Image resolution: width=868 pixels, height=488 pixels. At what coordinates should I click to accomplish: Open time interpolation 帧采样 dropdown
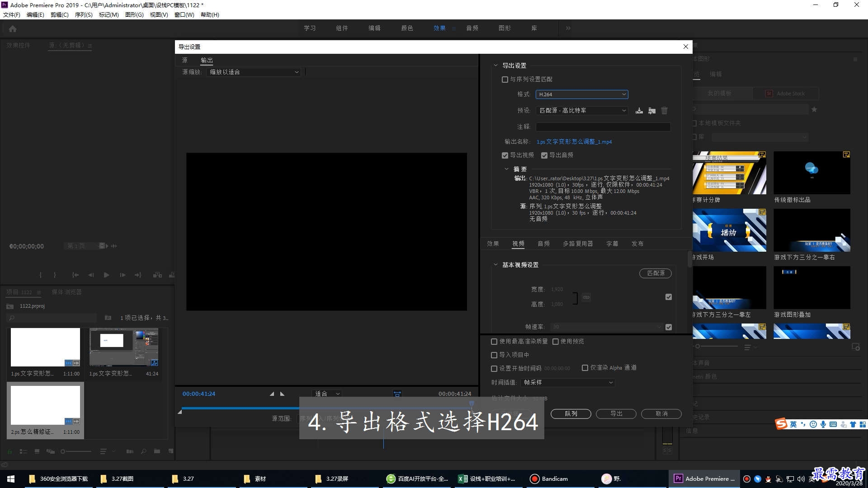tap(568, 383)
